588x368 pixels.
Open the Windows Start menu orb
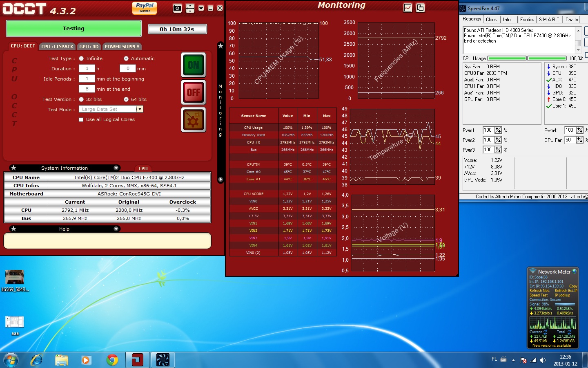[x=11, y=360]
